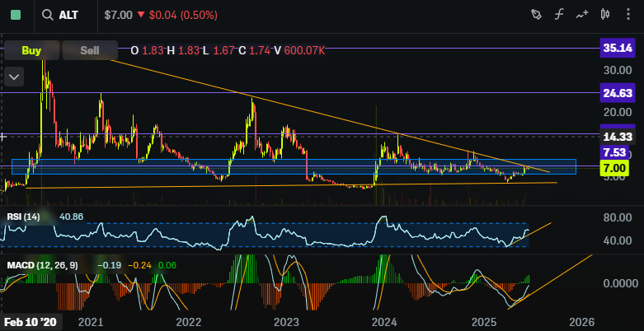Click the RSI value 40.86
The width and height of the screenshot is (644, 331).
point(71,217)
